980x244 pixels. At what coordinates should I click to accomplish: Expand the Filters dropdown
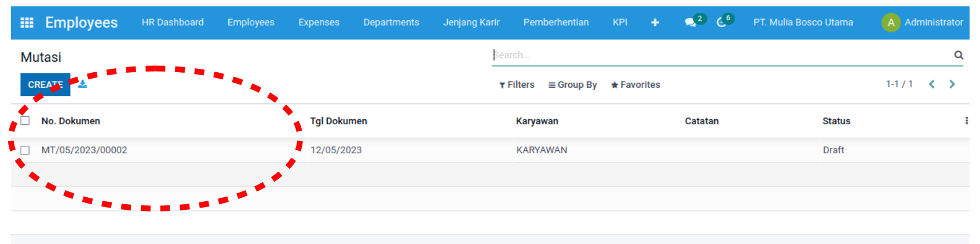click(517, 85)
